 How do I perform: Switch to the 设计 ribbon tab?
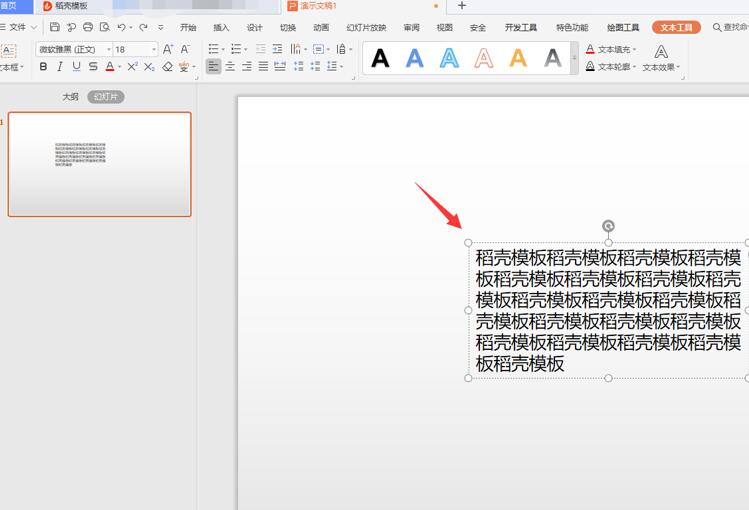(255, 28)
